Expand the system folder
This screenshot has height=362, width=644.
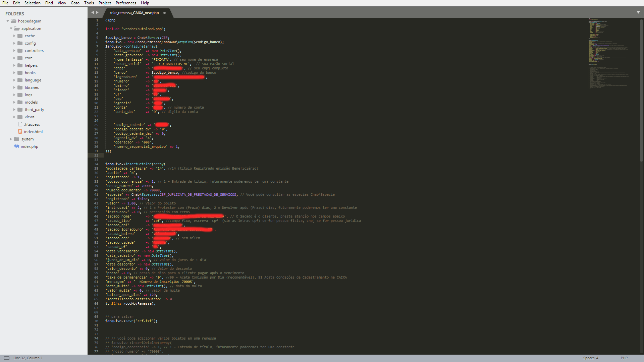point(11,139)
